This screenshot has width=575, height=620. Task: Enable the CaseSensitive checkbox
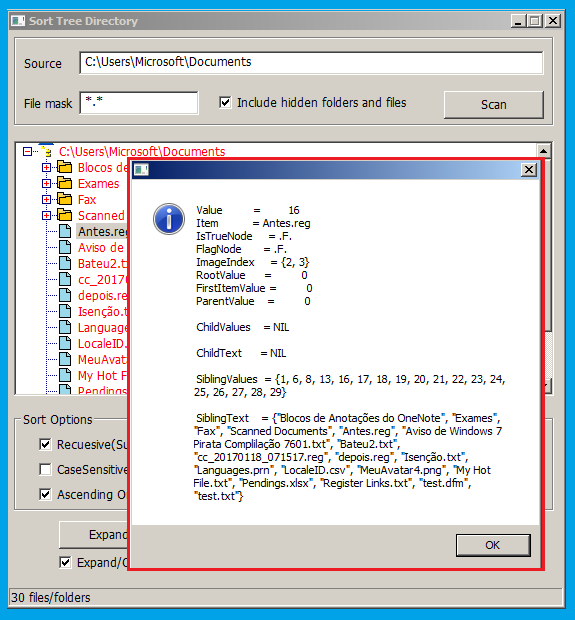tap(45, 469)
